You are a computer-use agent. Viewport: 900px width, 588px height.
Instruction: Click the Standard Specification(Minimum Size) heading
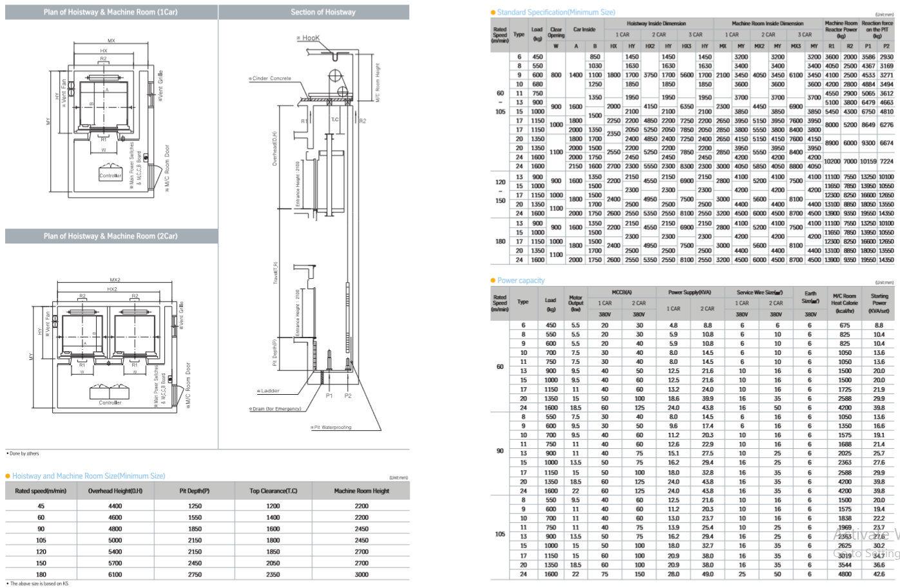(556, 12)
